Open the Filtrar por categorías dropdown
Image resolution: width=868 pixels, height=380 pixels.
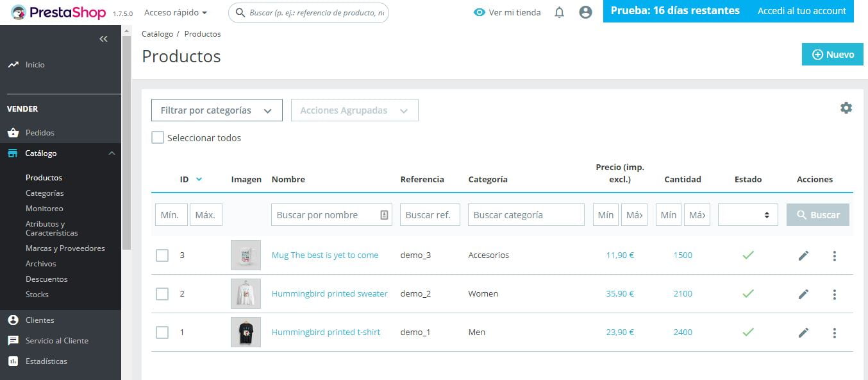216,110
